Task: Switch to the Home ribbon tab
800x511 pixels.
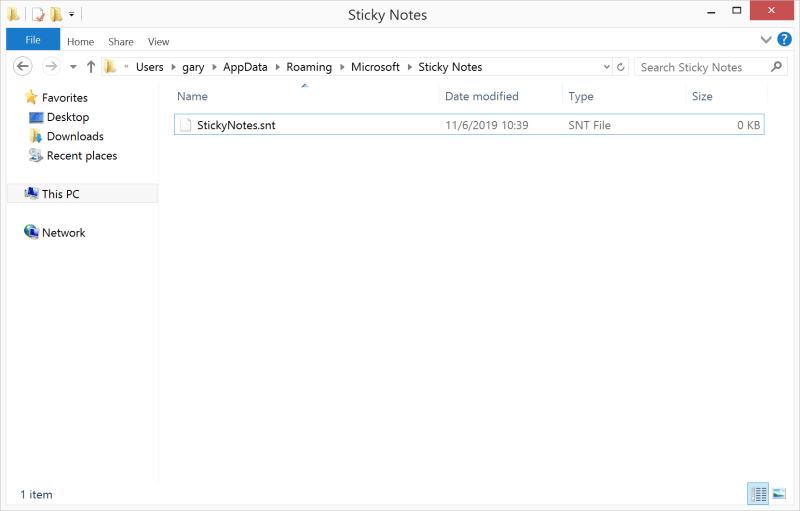Action: (81, 42)
